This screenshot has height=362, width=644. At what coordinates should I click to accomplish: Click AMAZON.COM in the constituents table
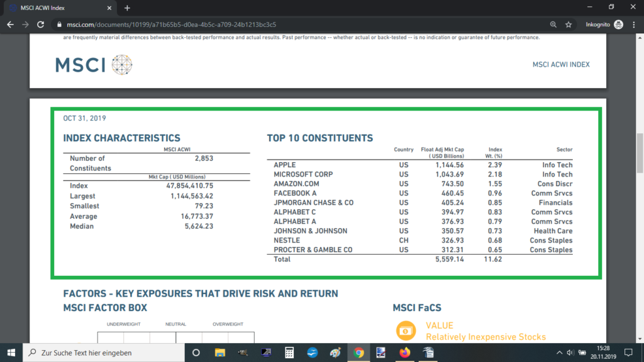click(296, 184)
